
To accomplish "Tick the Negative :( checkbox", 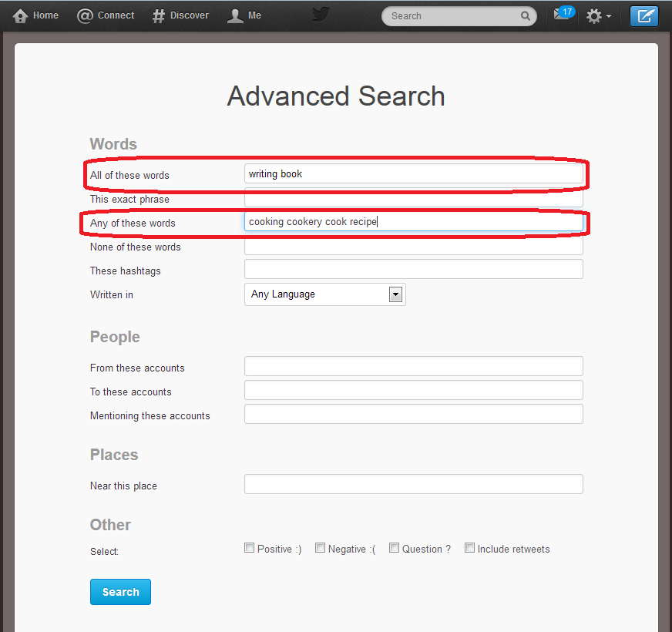I will [x=320, y=548].
